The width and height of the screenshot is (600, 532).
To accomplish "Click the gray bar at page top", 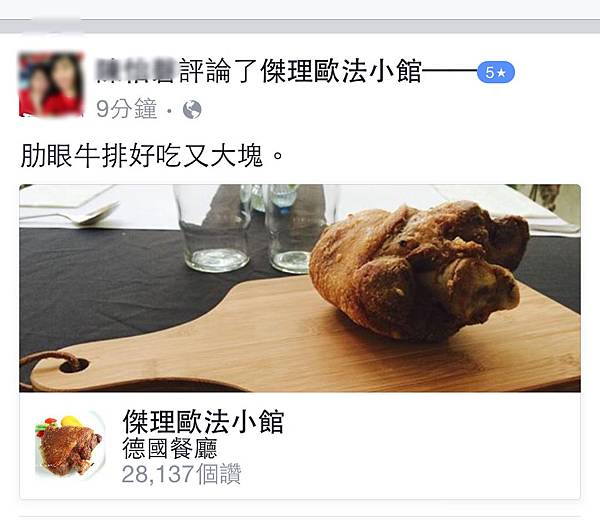I will point(300,26).
